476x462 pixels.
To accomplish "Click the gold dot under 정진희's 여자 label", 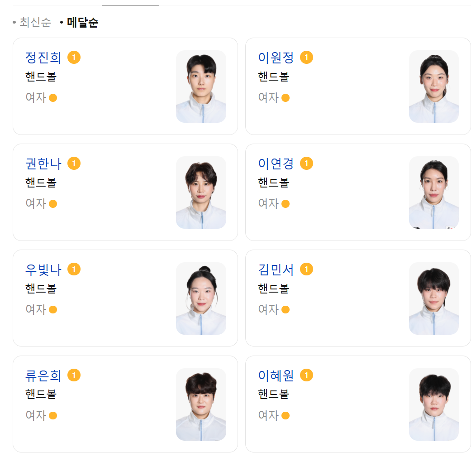I will click(x=53, y=98).
